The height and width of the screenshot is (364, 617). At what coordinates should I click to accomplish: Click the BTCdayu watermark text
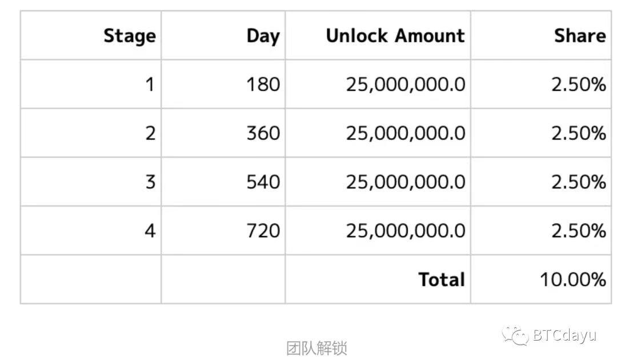pos(564,335)
